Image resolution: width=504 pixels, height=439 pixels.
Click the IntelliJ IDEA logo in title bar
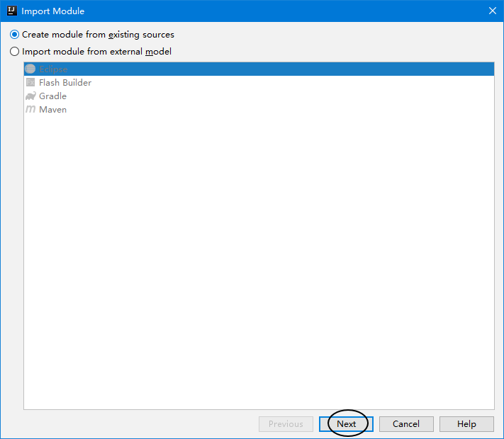pyautogui.click(x=11, y=11)
